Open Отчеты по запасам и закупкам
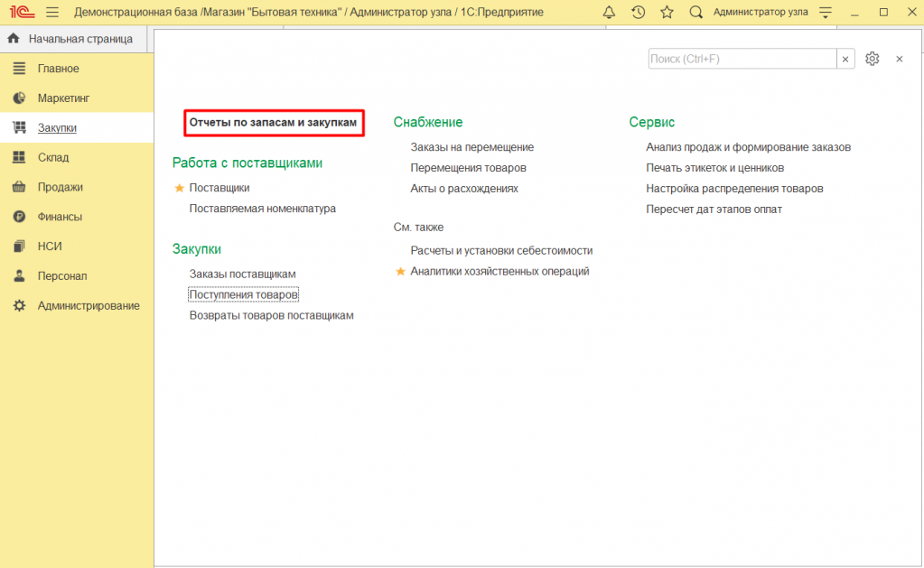Viewport: 924px width, 568px height. 273,122
